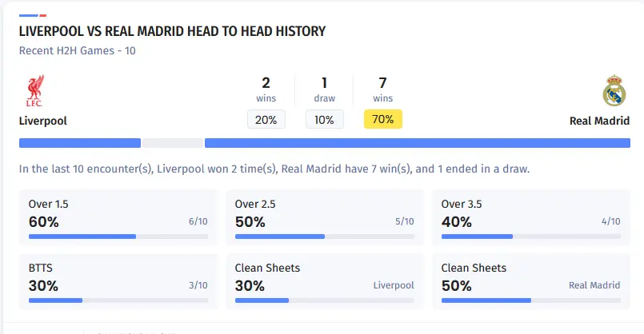The image size is (644, 334).
Task: Select the Liverpool team name
Action: 42,121
